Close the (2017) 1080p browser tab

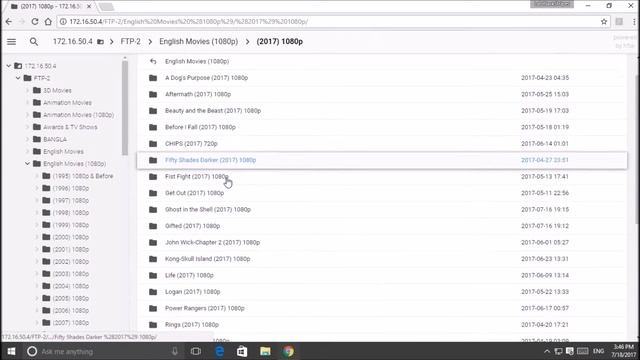point(89,7)
